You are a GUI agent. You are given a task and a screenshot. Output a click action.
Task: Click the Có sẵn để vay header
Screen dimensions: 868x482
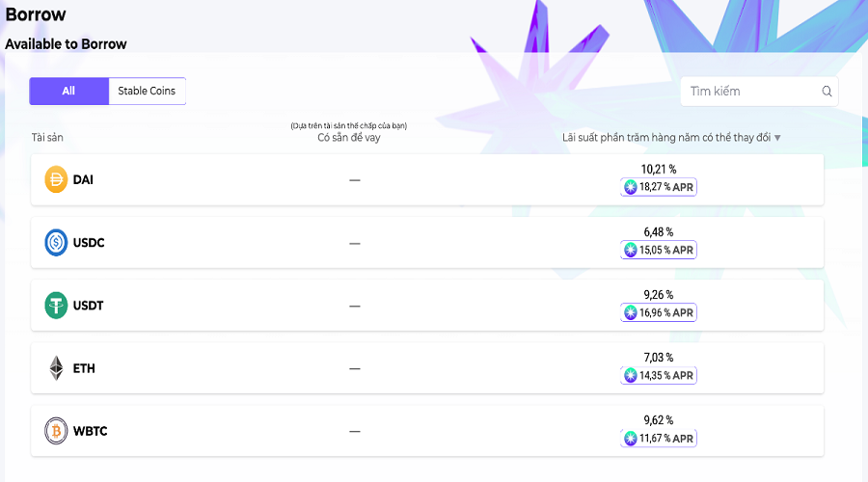coord(349,137)
